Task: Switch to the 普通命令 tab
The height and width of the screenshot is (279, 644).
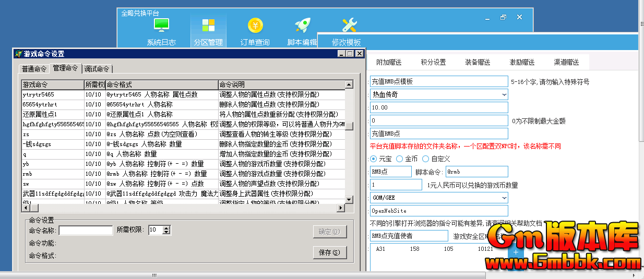Action: tap(34, 69)
